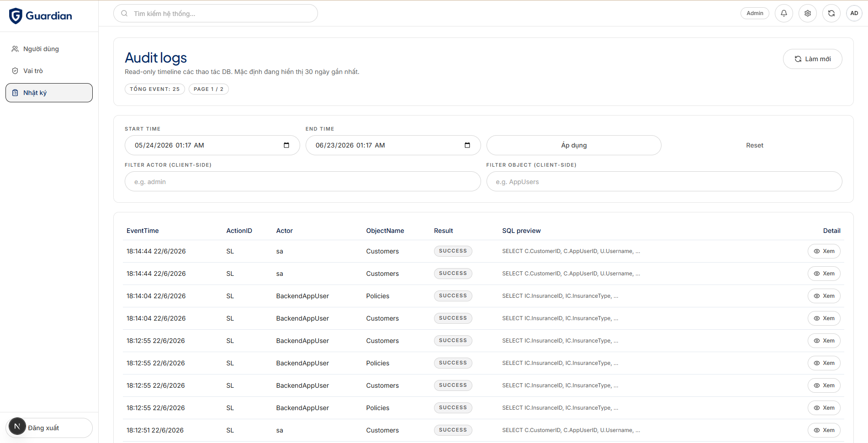Click the Guardian shield logo
Viewport: 868px width, 443px height.
(x=16, y=16)
